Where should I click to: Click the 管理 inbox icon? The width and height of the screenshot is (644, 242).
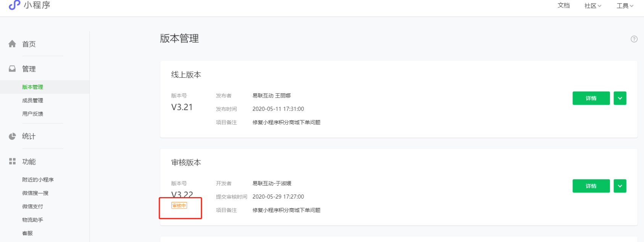pos(12,69)
